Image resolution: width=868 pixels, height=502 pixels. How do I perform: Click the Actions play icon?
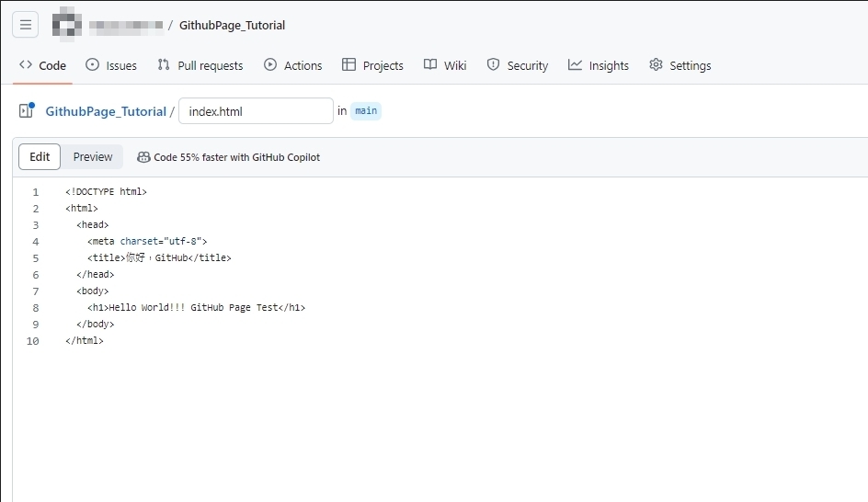[270, 64]
